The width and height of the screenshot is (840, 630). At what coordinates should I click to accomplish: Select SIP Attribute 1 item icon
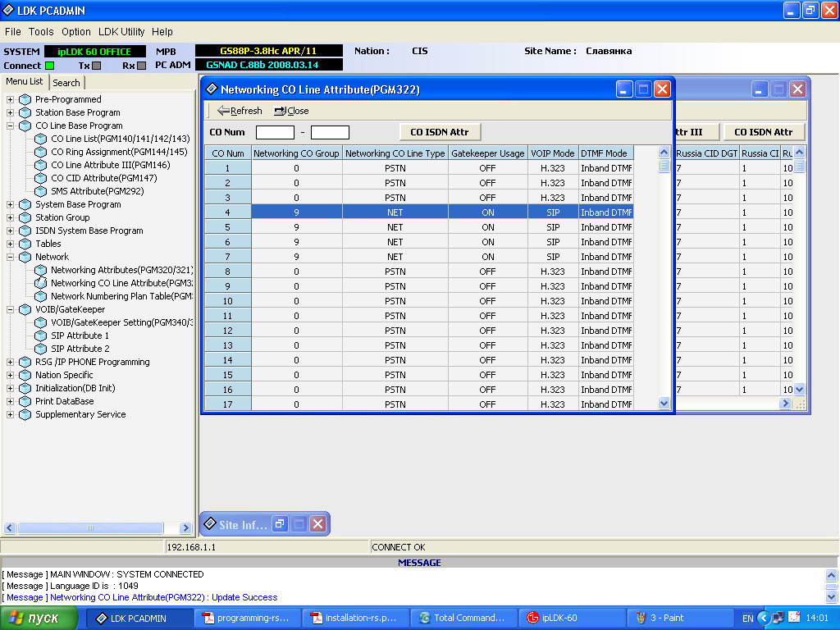41,336
